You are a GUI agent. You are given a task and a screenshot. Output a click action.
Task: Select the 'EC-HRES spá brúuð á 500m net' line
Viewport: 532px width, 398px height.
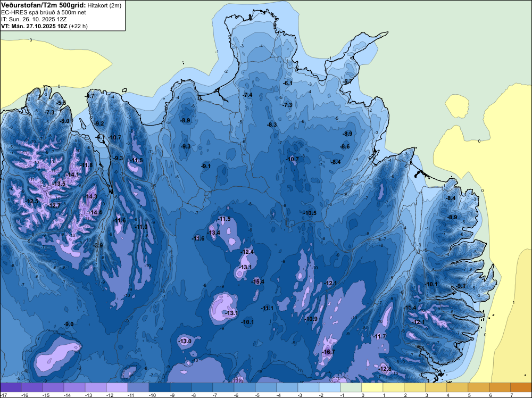(x=44, y=13)
